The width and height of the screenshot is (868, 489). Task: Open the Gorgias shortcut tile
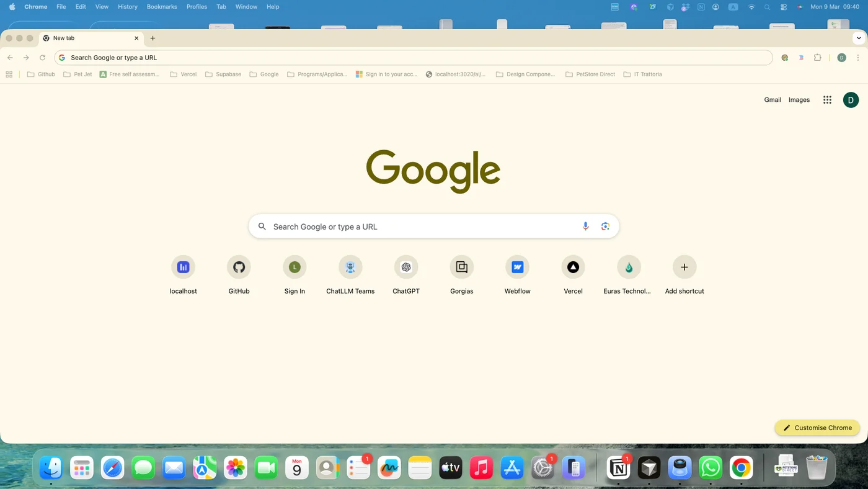[462, 275]
